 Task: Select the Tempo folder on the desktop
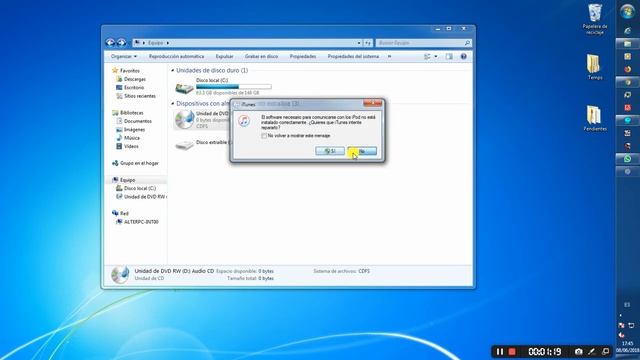pos(594,67)
